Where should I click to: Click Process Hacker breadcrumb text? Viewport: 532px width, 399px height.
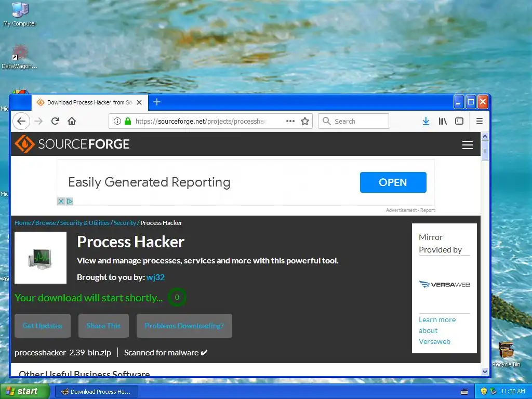pyautogui.click(x=161, y=223)
